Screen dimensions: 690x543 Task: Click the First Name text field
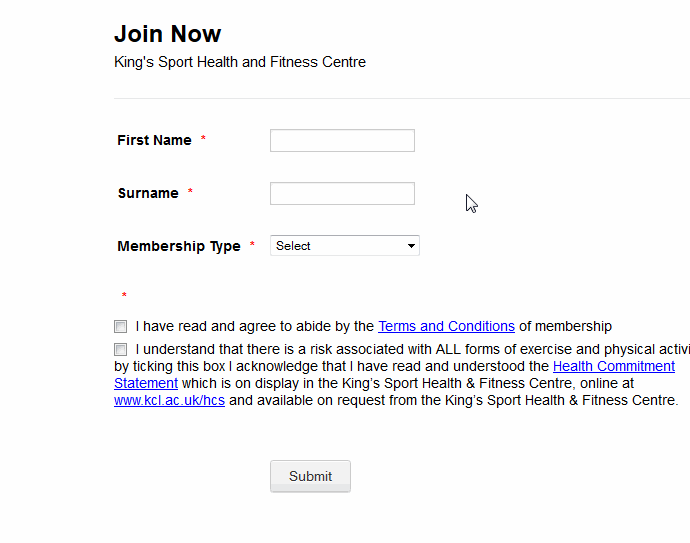(x=342, y=141)
